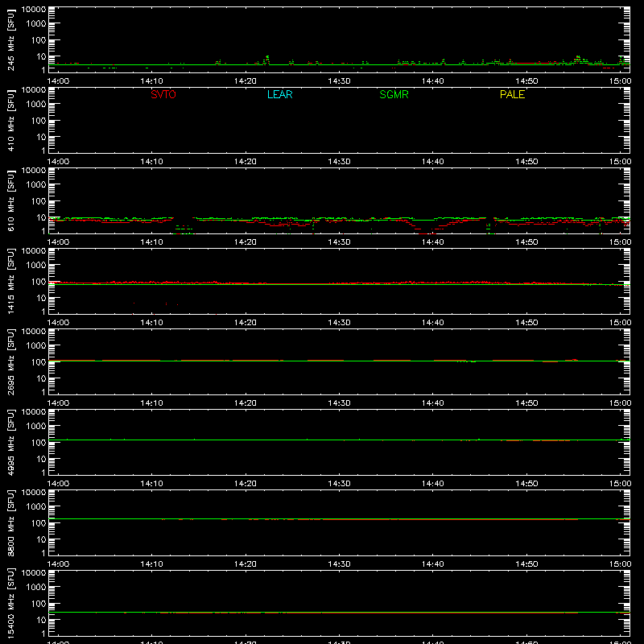Click the green SGMR station legend label
The height and width of the screenshot is (644, 644).
tap(394, 94)
